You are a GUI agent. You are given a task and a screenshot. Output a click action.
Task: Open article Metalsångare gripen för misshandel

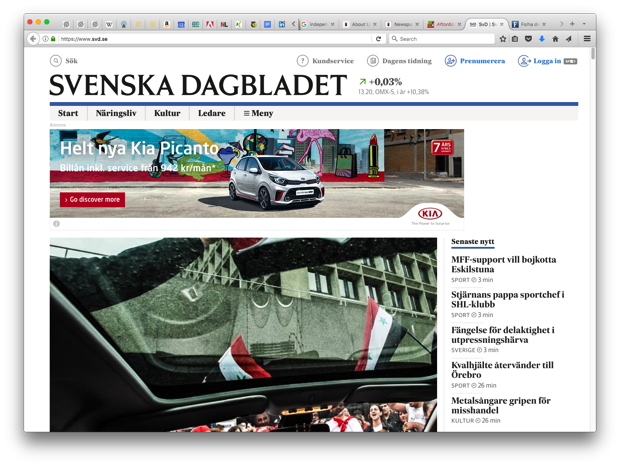pyautogui.click(x=501, y=405)
